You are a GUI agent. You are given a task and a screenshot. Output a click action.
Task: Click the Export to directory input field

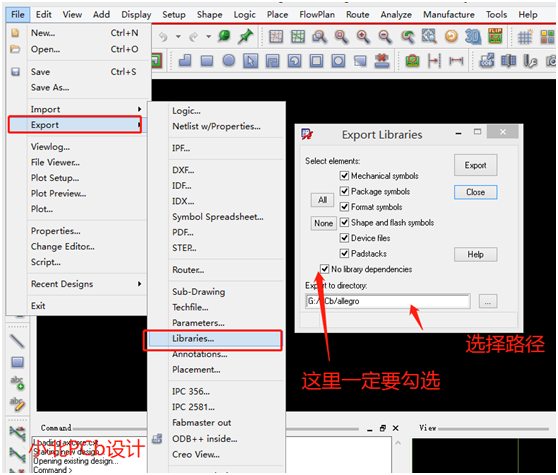tap(388, 301)
